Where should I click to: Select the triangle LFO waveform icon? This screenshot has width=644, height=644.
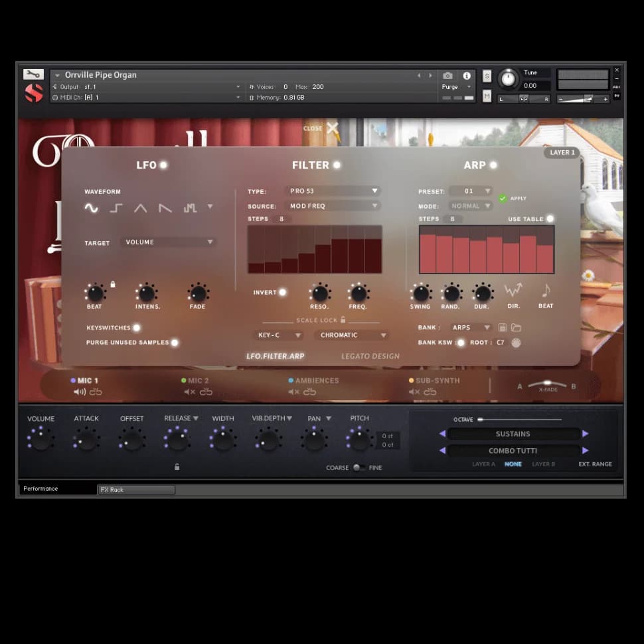coord(141,208)
